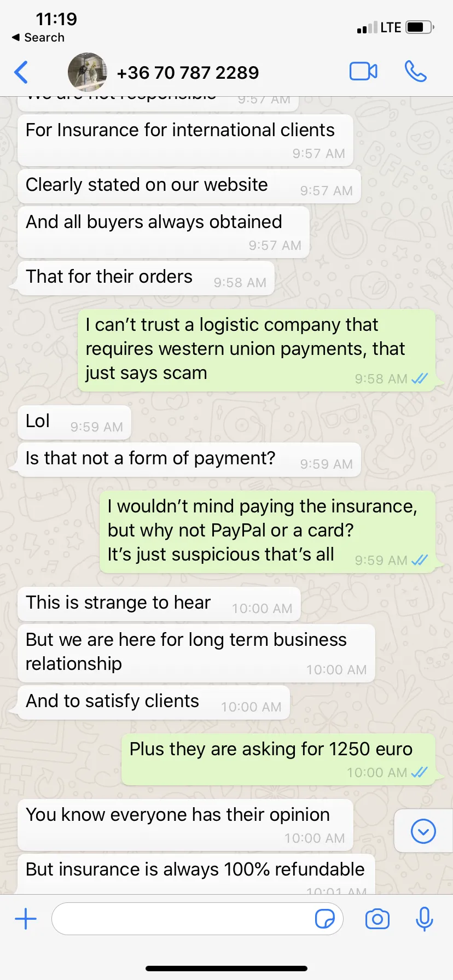Jump to latest messages with down-arrow button
Viewport: 453px width, 980px height.
point(423,831)
